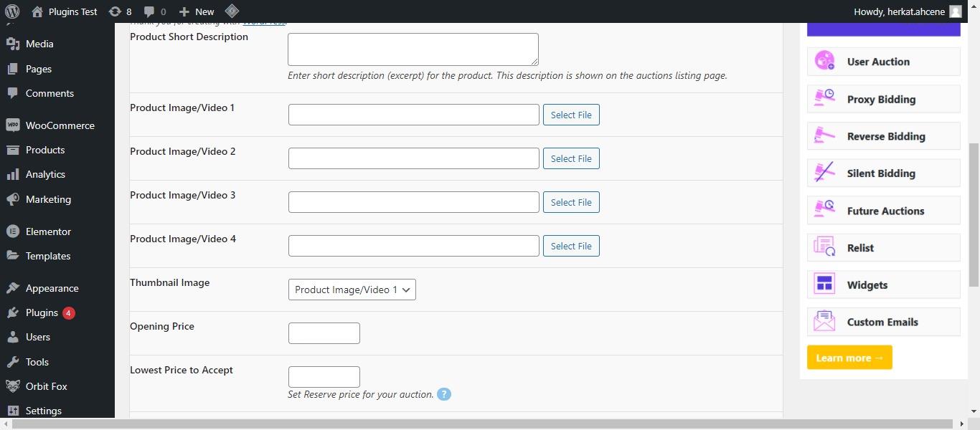980x430 pixels.
Task: Open the Elementor menu item
Action: [x=48, y=231]
